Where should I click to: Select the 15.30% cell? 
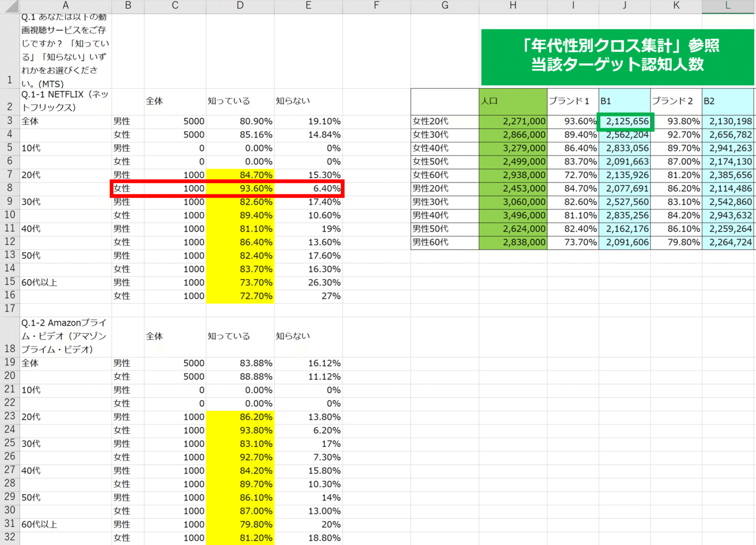[x=308, y=175]
